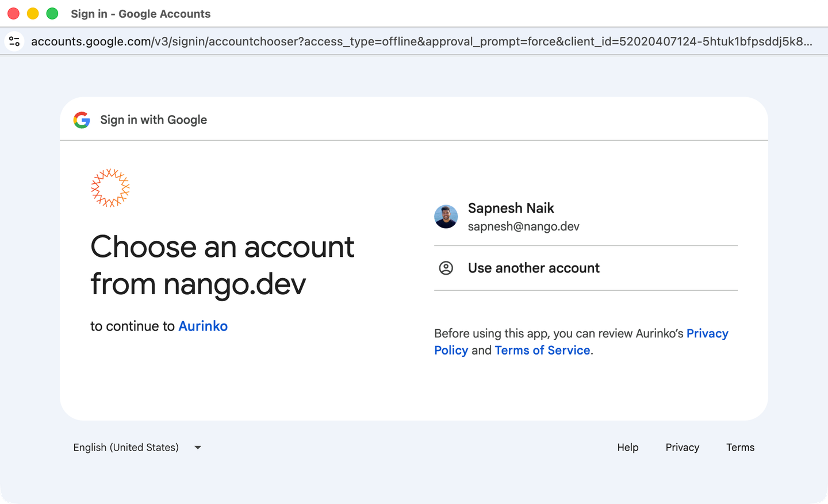
Task: Maximize the window with the green button
Action: pos(52,13)
